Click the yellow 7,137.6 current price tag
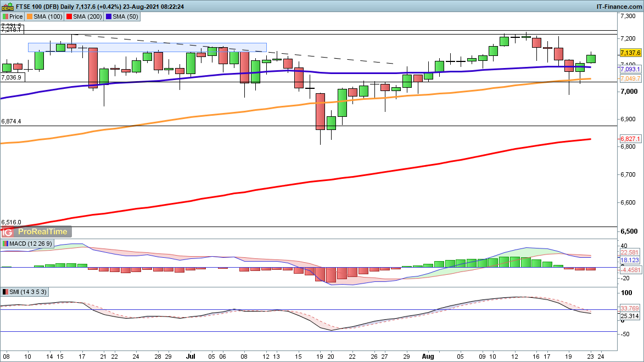Screen dimensions: 644x362 pyautogui.click(x=630, y=53)
